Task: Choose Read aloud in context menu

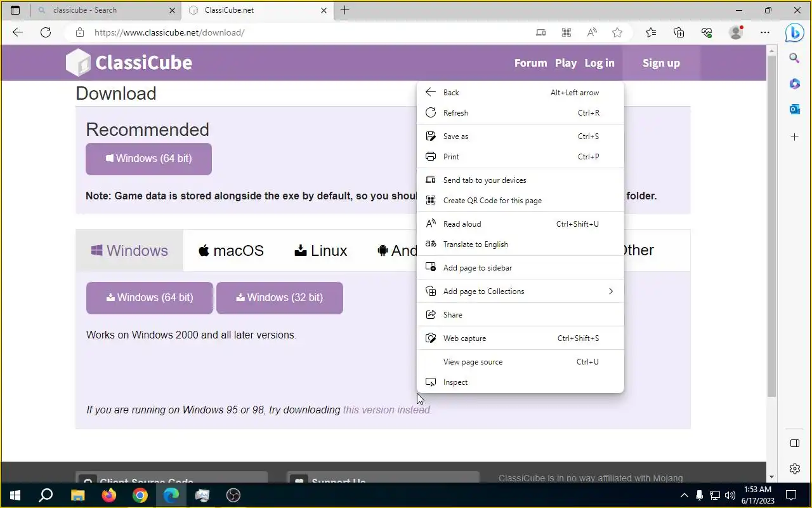Action: tap(520, 224)
